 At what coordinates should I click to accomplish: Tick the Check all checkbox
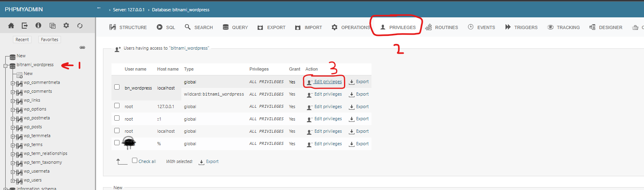tap(134, 161)
